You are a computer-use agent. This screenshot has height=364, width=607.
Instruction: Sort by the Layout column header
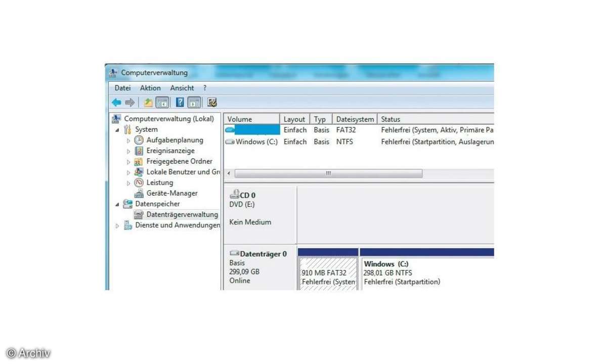tap(294, 119)
